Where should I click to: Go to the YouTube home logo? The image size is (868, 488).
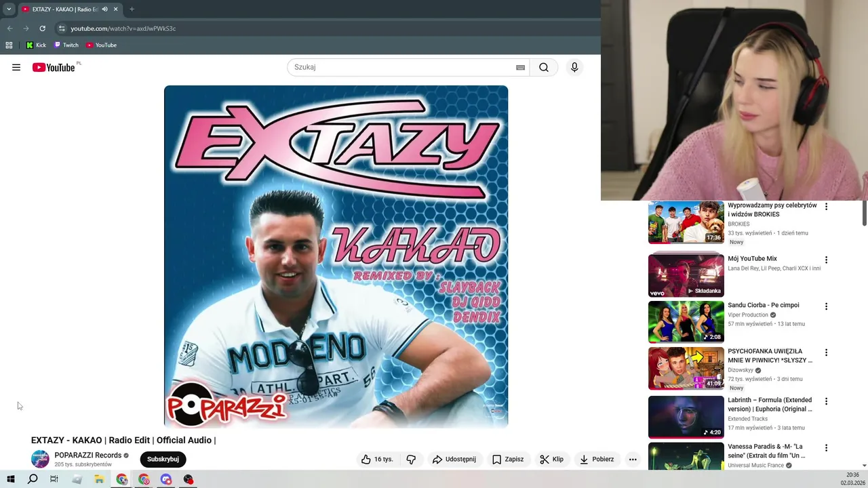pyautogui.click(x=54, y=67)
